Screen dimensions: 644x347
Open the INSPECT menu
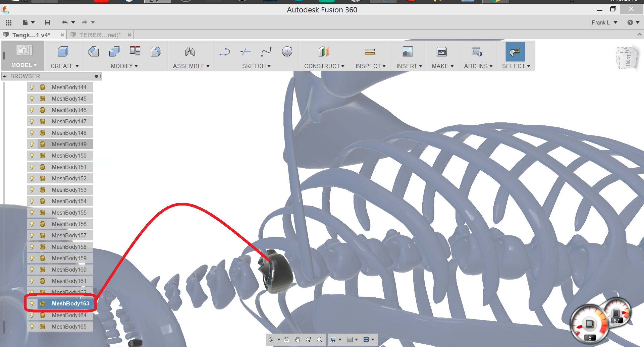tap(371, 66)
